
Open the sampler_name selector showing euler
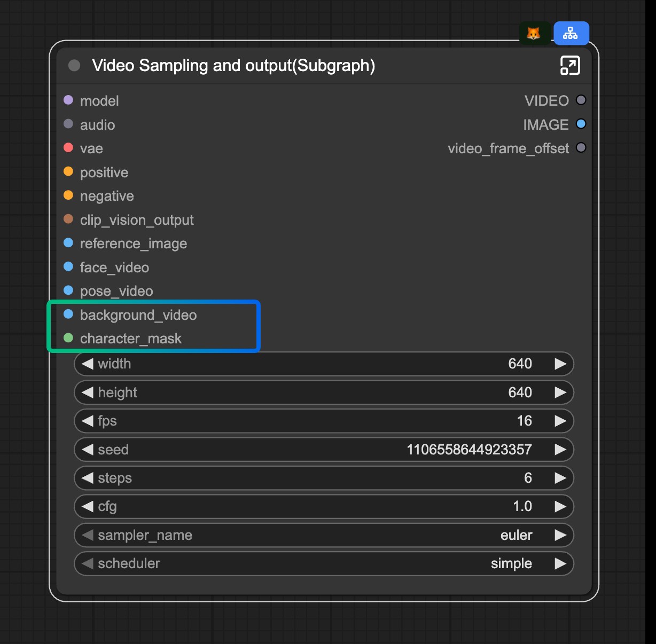(324, 535)
